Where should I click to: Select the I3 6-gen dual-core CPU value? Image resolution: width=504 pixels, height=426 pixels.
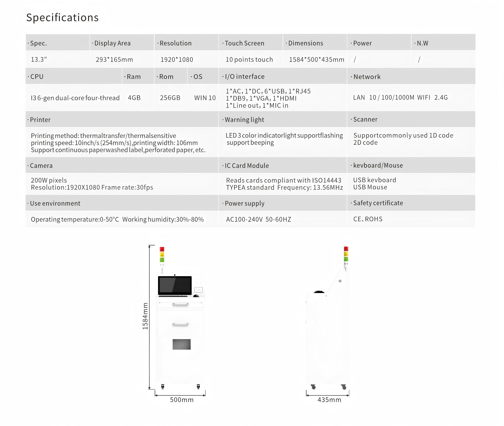[x=75, y=98]
